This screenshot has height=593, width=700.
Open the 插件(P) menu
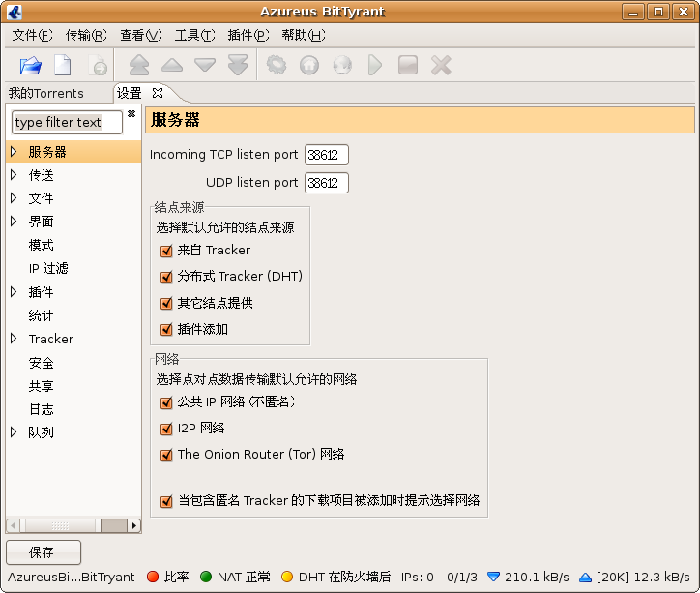coord(248,35)
